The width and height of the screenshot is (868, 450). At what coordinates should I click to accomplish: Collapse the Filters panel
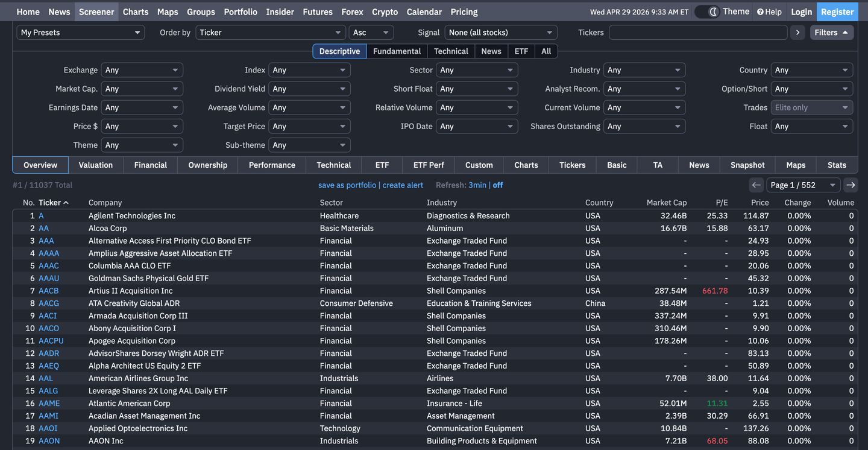click(832, 33)
